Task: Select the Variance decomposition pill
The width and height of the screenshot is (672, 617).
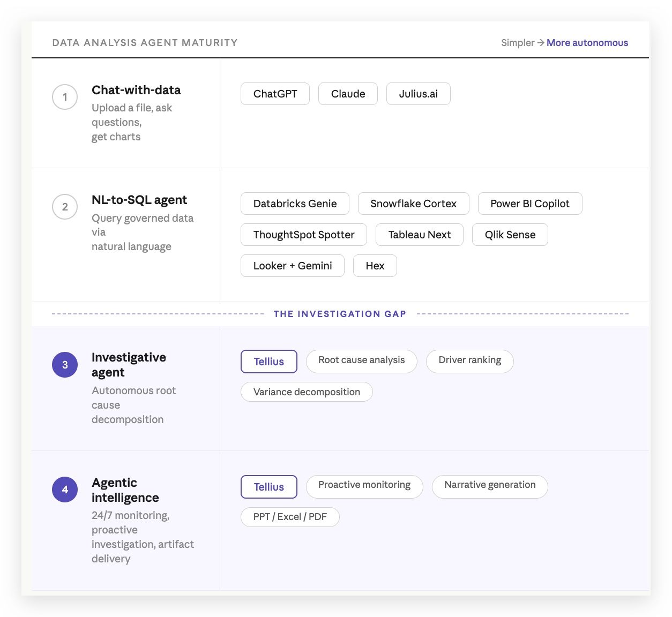Action: click(307, 392)
